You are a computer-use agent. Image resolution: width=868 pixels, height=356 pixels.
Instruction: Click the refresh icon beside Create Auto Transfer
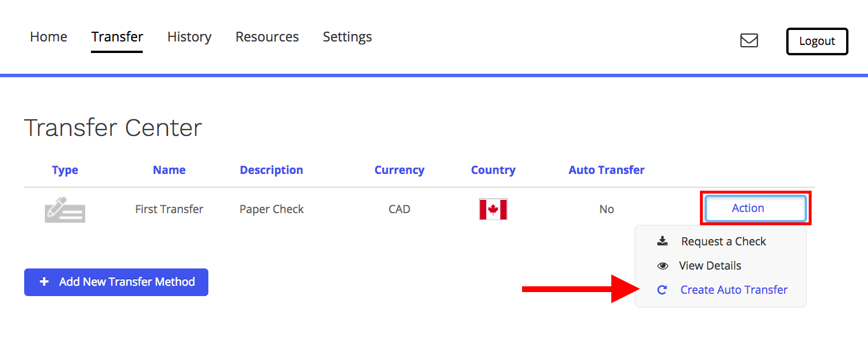662,290
